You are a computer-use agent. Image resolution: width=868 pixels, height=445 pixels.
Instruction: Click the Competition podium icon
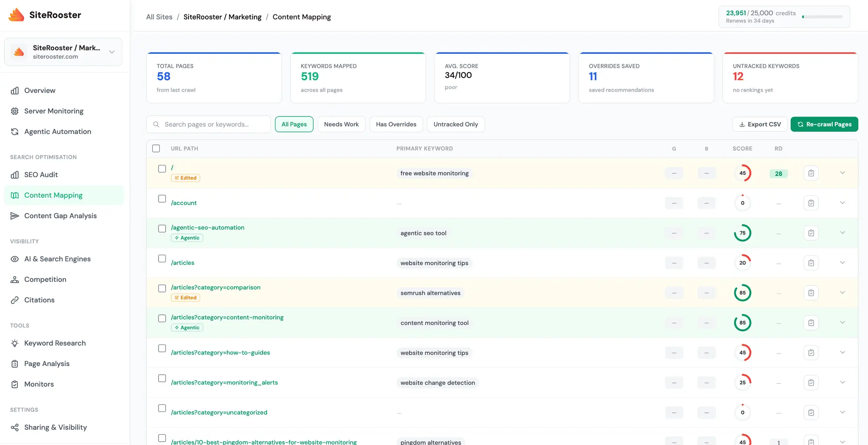(15, 280)
